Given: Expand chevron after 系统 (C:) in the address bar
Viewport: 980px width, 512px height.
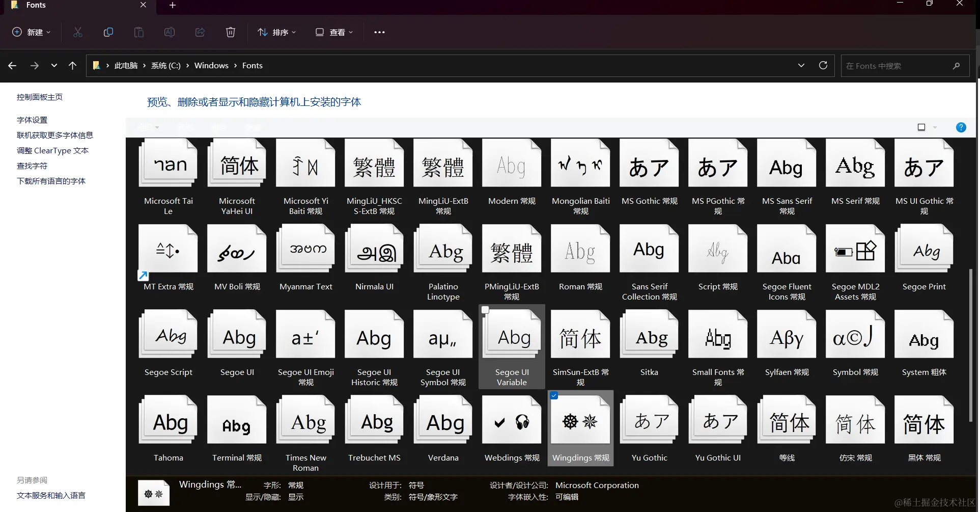Looking at the screenshot, I should [x=187, y=66].
